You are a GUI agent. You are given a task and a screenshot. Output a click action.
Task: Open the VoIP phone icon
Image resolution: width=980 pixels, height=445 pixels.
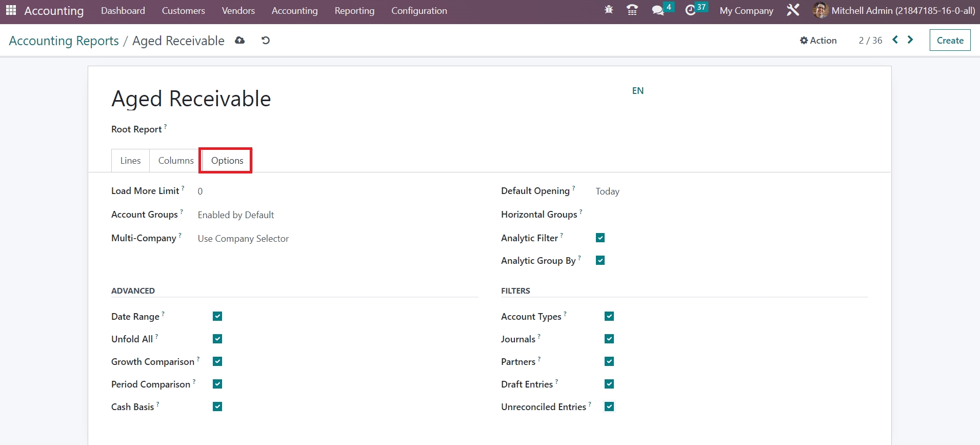[x=632, y=10]
